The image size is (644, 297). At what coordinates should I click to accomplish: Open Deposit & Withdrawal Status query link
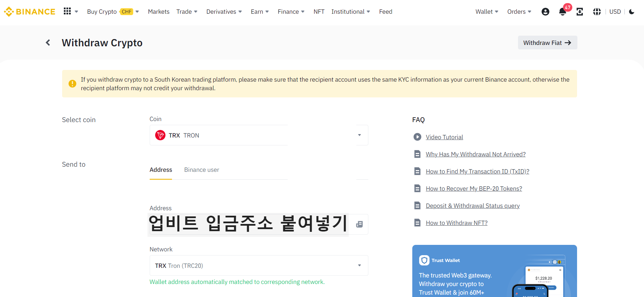473,206
